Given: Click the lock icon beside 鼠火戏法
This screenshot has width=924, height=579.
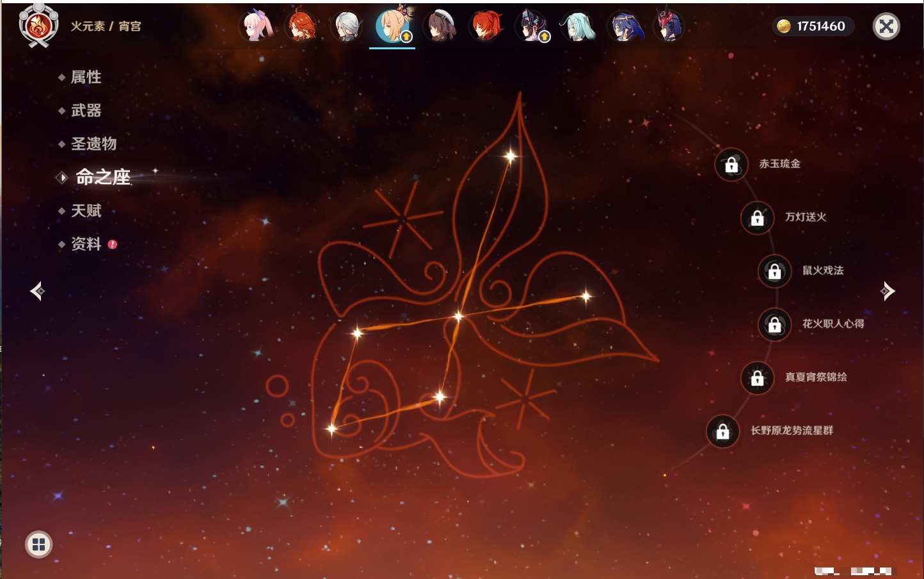Looking at the screenshot, I should coord(774,271).
